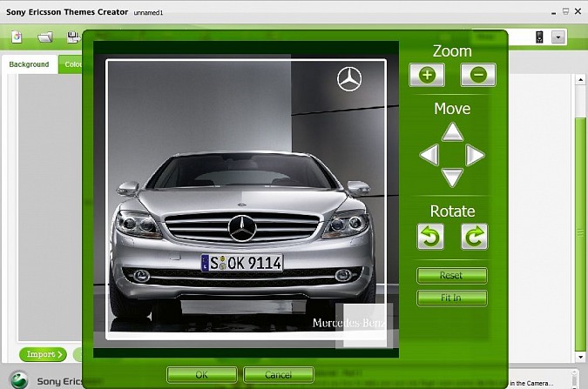Rotate image counter-clockwise

[430, 237]
